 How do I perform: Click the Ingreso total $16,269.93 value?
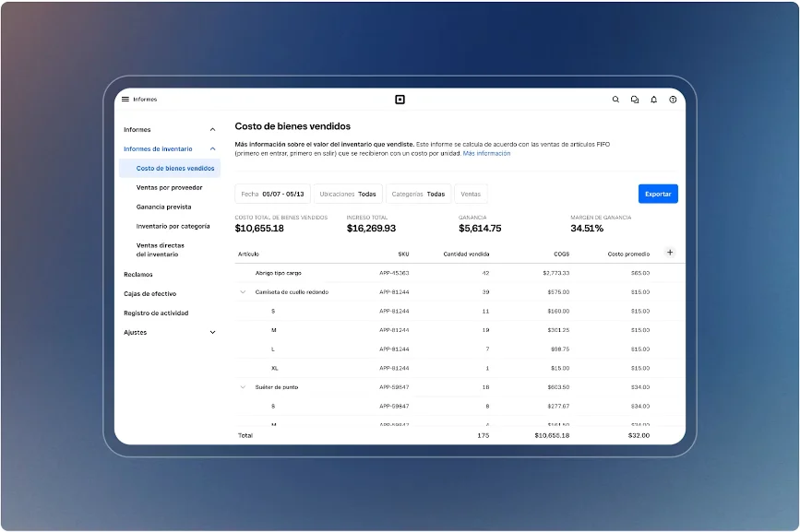372,229
